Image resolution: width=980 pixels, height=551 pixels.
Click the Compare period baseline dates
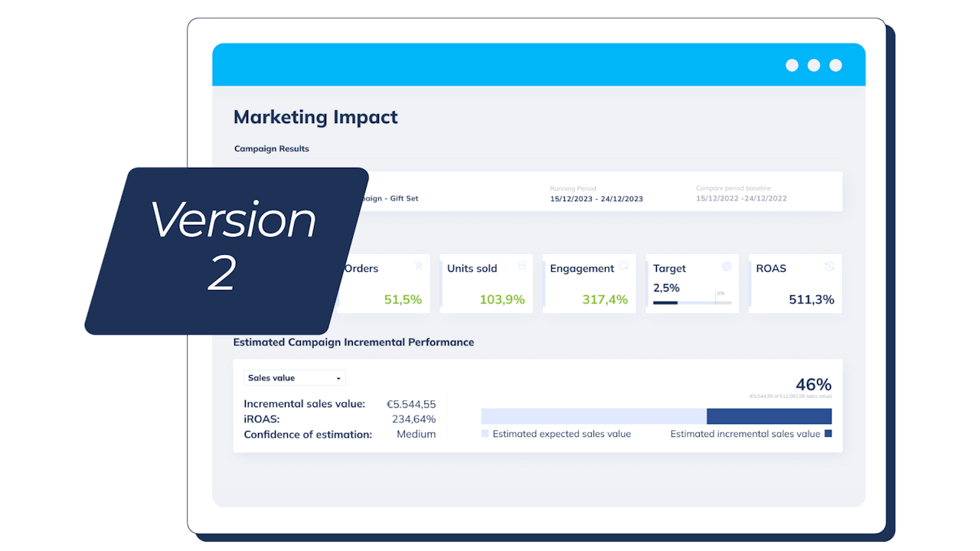tap(741, 199)
